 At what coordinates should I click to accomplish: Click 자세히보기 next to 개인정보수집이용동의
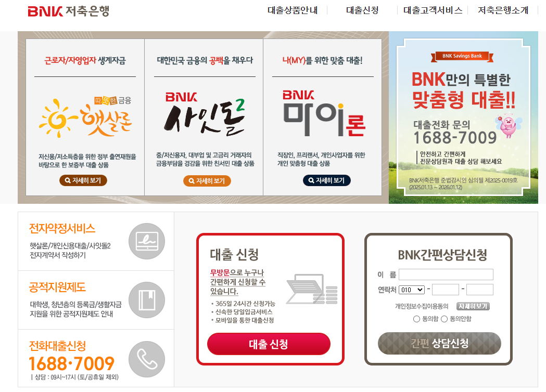473,306
